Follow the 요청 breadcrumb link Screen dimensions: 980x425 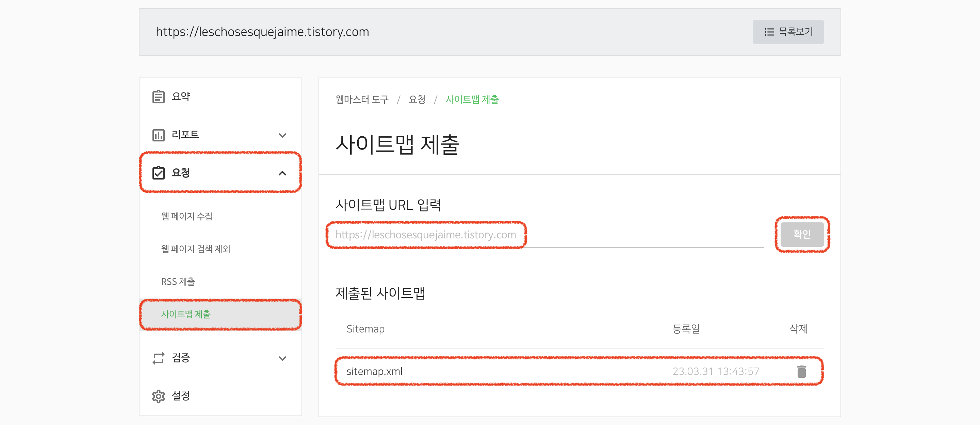[417, 100]
